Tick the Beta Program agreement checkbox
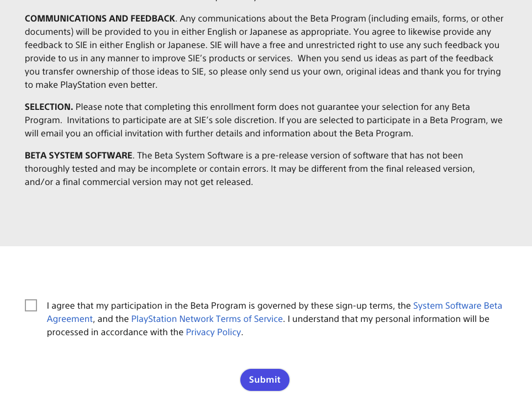Viewport: 532px width, 418px height. pyautogui.click(x=31, y=305)
